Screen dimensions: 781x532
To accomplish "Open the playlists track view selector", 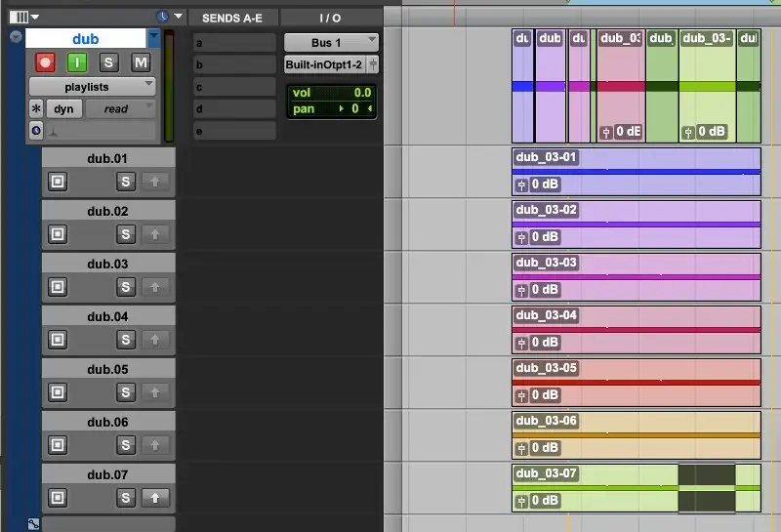I will 93,87.
